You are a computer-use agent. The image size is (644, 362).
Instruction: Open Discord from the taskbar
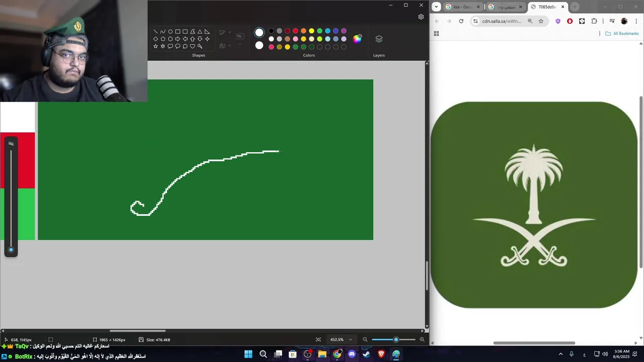pos(352,354)
